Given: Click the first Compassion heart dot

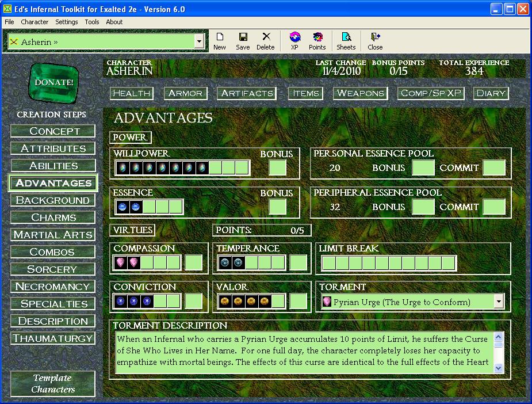Looking at the screenshot, I should [x=120, y=262].
